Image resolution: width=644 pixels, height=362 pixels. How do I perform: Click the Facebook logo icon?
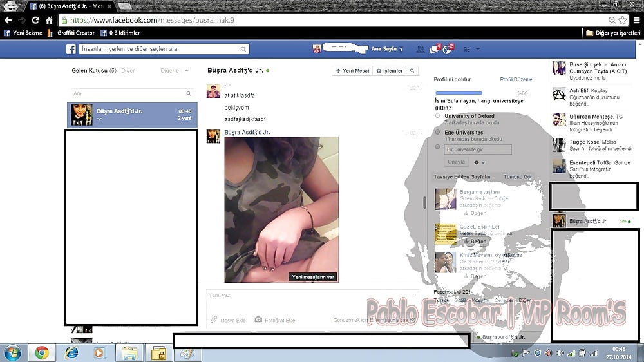click(71, 49)
